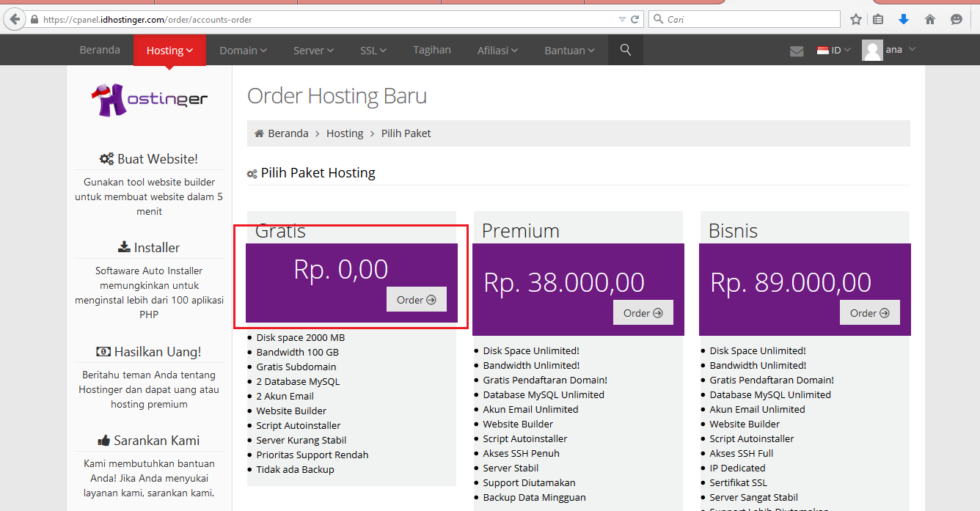Click the envelope message icon
Image resolution: width=980 pixels, height=511 pixels.
coord(797,49)
